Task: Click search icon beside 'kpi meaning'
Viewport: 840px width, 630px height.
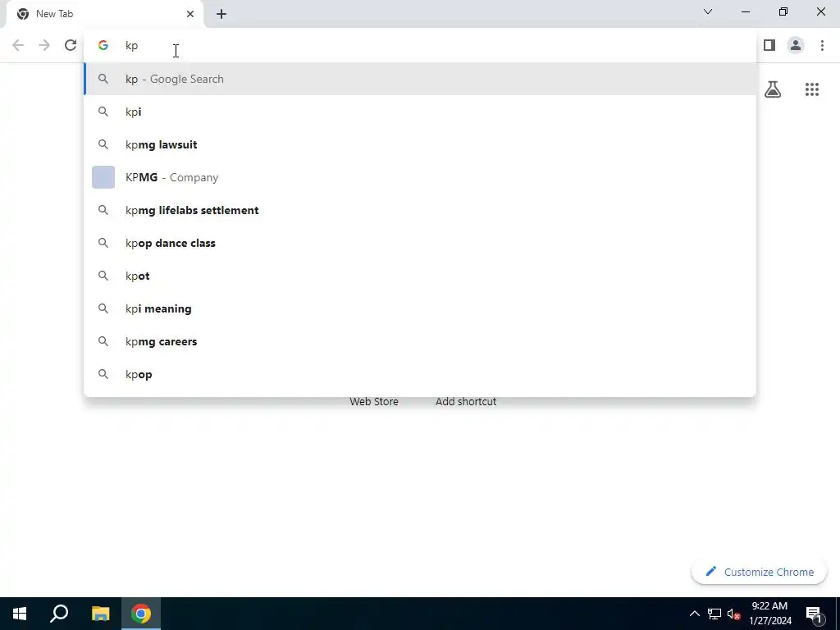Action: point(103,308)
